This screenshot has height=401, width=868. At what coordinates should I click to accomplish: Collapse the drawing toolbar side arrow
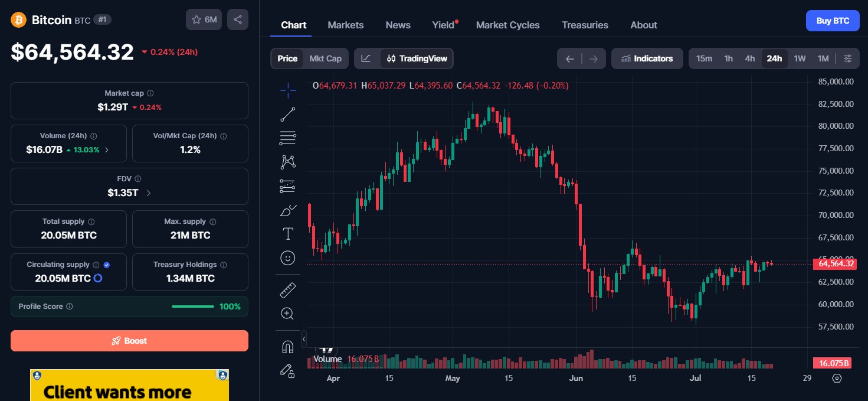pos(304,339)
